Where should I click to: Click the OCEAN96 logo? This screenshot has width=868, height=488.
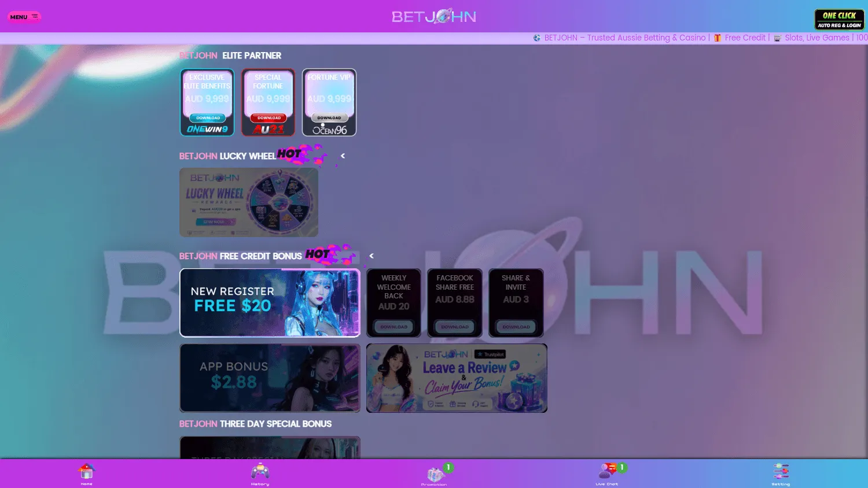tap(330, 130)
